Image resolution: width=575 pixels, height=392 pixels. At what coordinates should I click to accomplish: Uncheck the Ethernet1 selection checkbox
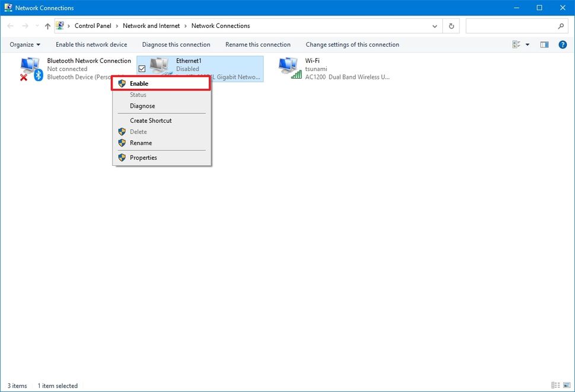click(x=142, y=68)
